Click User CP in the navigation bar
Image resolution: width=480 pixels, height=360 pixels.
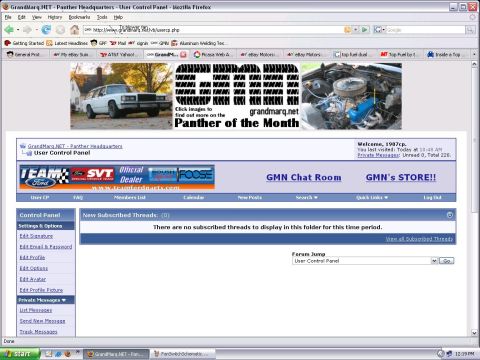click(x=40, y=197)
